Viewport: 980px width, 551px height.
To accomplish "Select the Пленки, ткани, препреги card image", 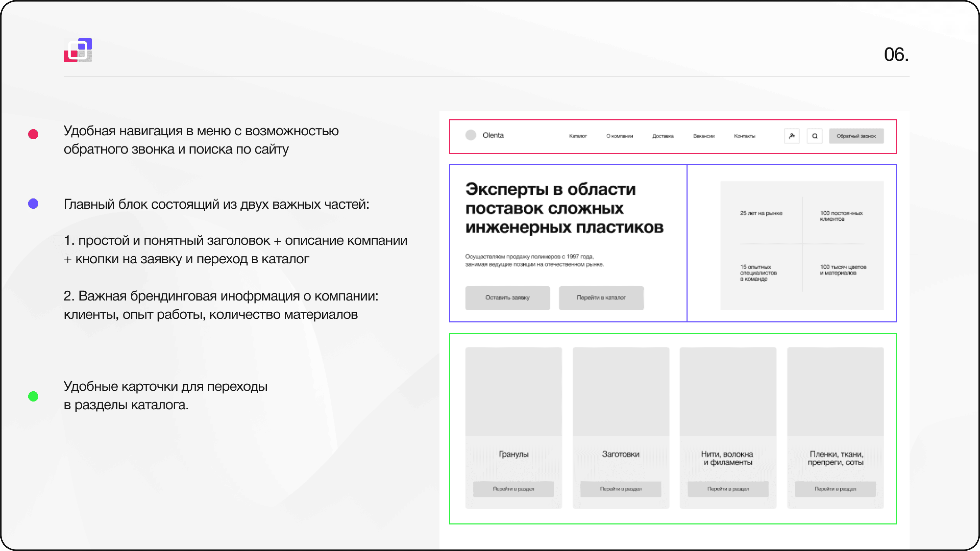I will 836,391.
